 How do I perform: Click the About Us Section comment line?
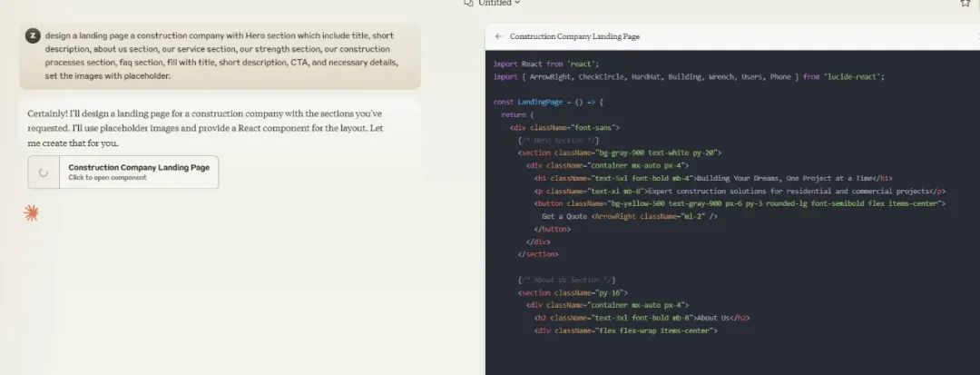[x=566, y=280]
